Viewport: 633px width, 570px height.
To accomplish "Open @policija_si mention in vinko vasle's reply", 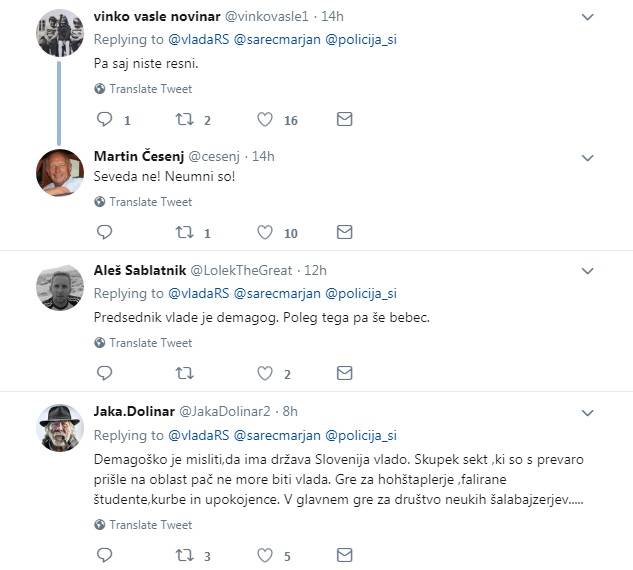I will (x=361, y=40).
